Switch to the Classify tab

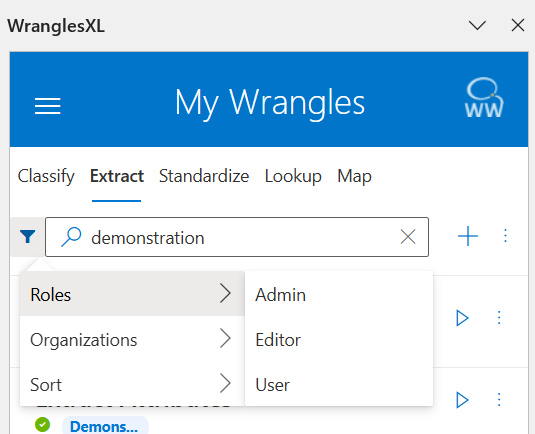pos(46,176)
